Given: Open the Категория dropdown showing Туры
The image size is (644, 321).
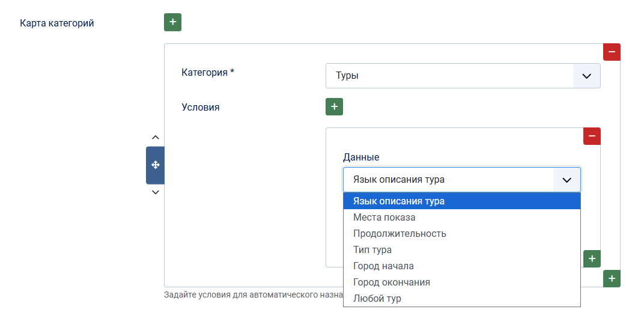Looking at the screenshot, I should 463,76.
